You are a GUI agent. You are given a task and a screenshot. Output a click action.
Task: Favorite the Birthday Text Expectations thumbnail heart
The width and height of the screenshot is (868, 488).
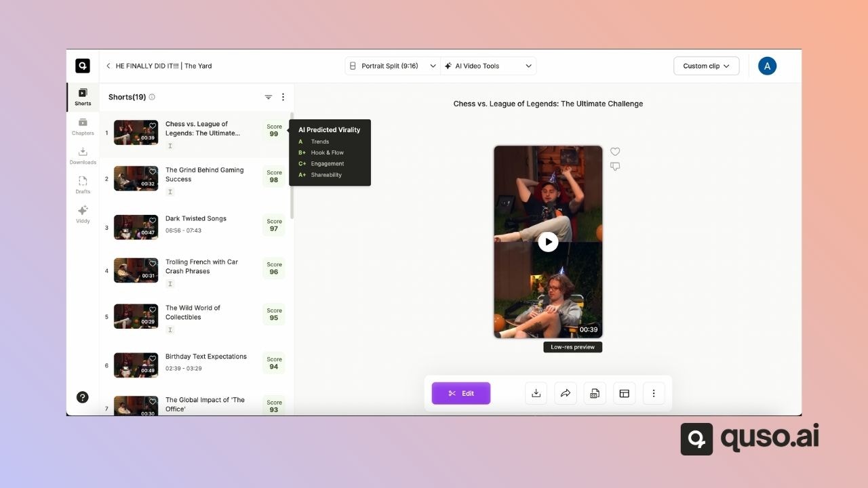point(153,359)
